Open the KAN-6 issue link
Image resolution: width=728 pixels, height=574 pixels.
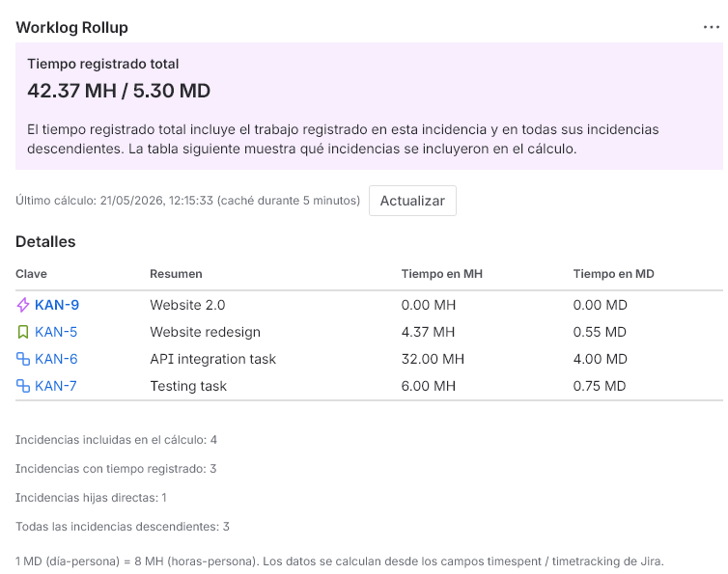pos(56,359)
